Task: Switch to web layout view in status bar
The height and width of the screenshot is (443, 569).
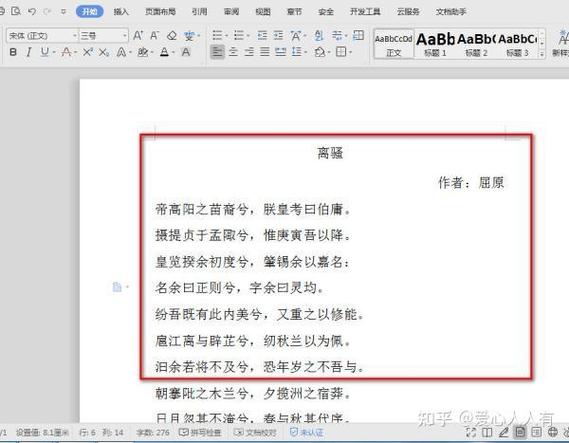Action: coord(553,432)
